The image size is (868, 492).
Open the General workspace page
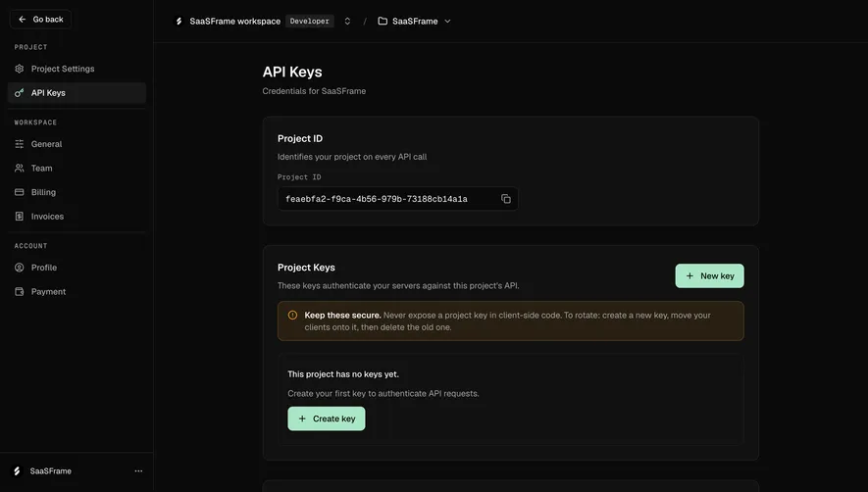[x=77, y=144]
